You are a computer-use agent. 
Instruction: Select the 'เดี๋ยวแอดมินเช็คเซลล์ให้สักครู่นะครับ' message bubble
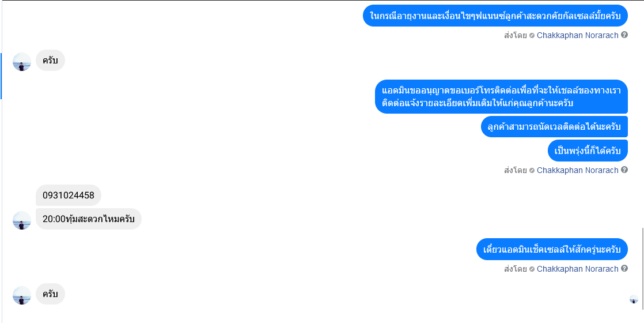point(552,249)
